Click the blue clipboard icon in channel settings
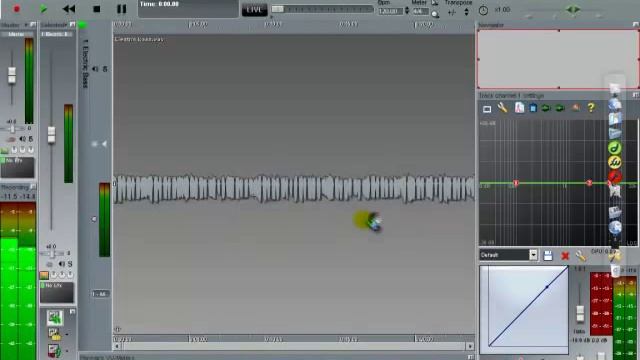640x360 pixels. [x=533, y=108]
